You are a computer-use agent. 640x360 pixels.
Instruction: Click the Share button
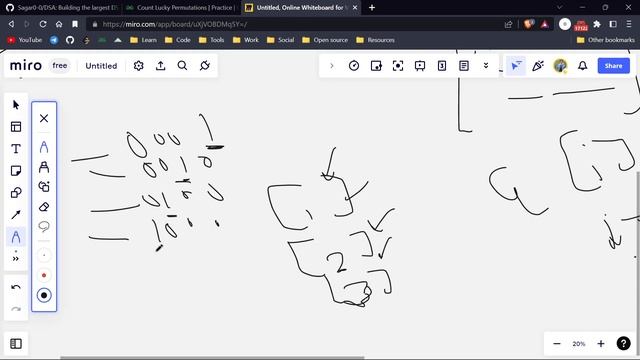613,66
